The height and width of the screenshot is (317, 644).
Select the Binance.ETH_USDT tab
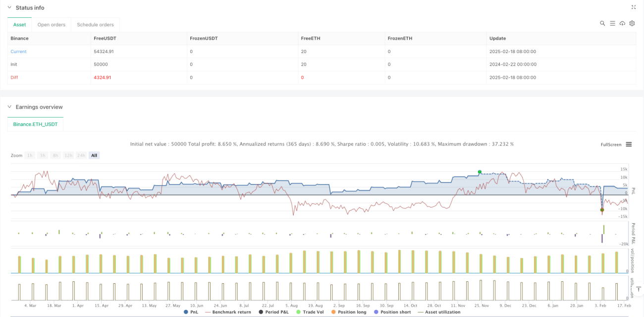[35, 124]
